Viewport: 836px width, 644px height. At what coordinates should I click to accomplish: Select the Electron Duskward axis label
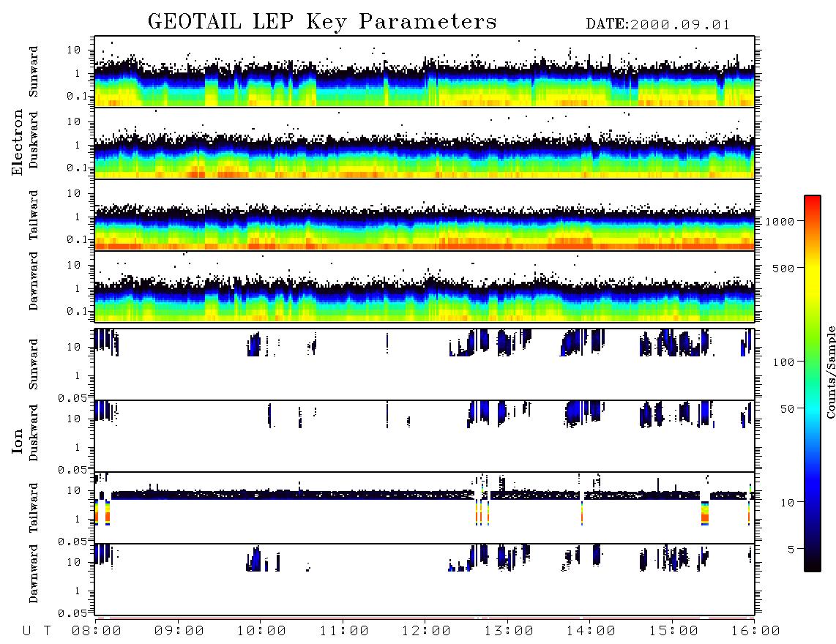click(34, 140)
